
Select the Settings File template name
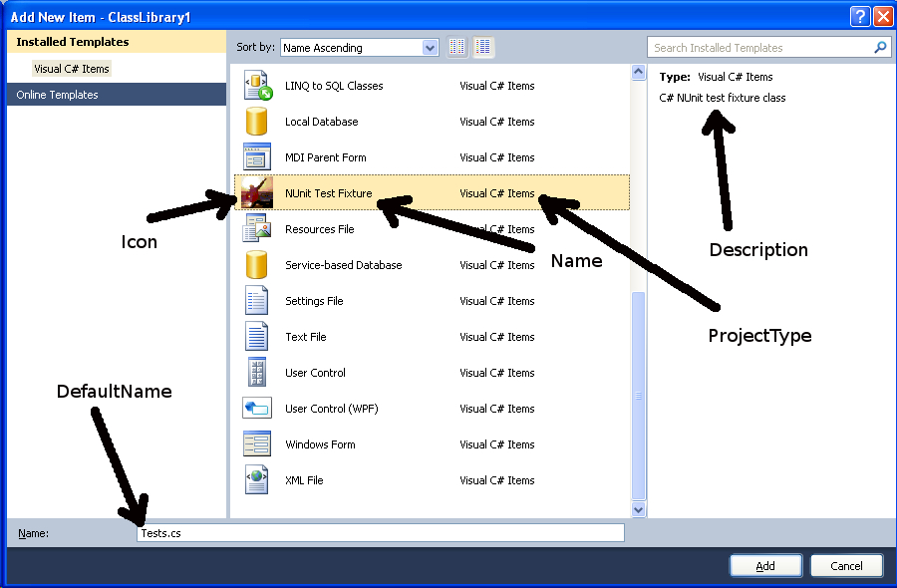(314, 301)
